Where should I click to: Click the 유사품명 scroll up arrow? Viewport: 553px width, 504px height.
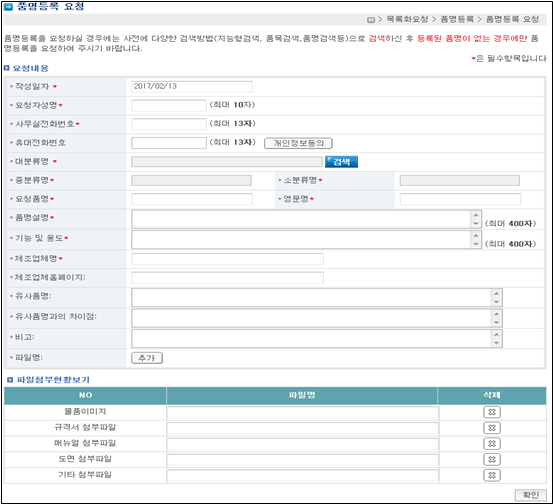coord(497,293)
